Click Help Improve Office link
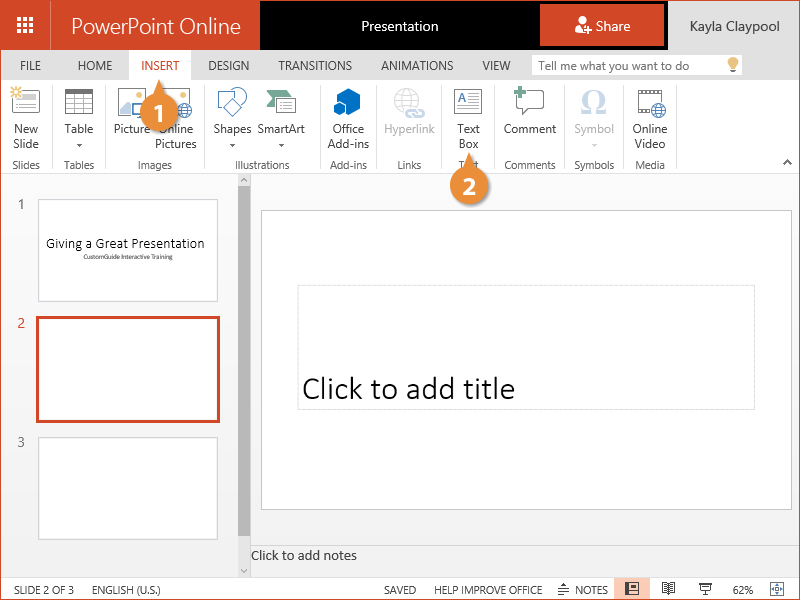The image size is (800, 600). [x=488, y=590]
